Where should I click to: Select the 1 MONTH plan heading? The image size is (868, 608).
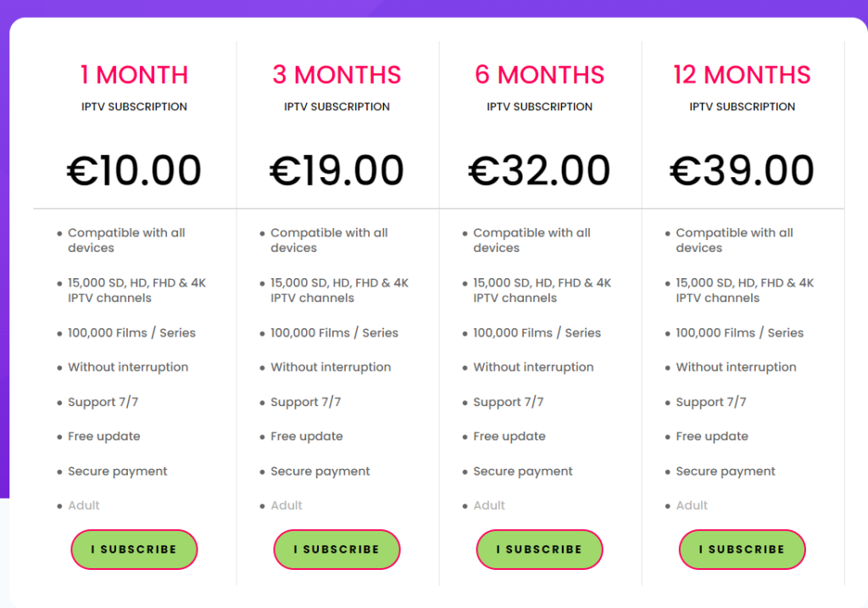tap(134, 75)
